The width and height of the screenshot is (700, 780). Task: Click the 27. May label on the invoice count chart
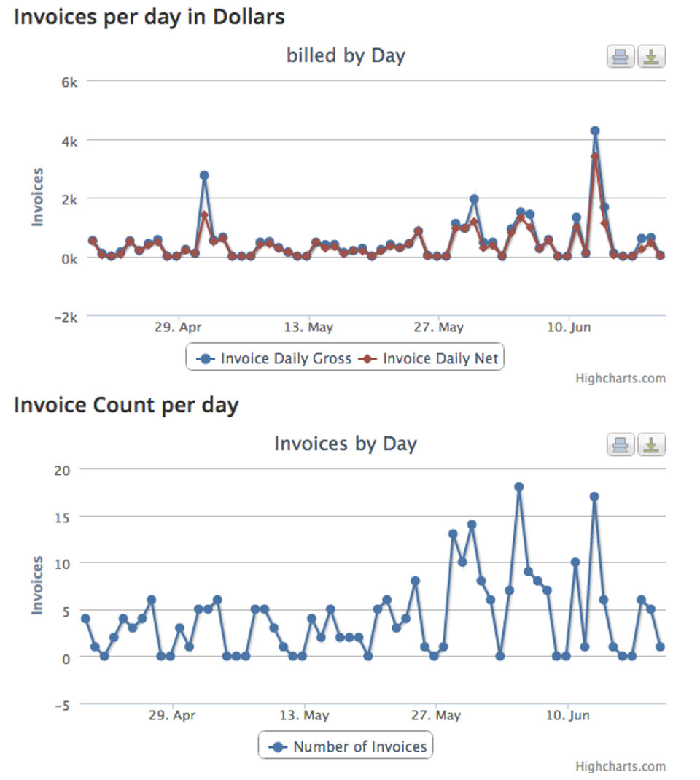click(x=435, y=715)
